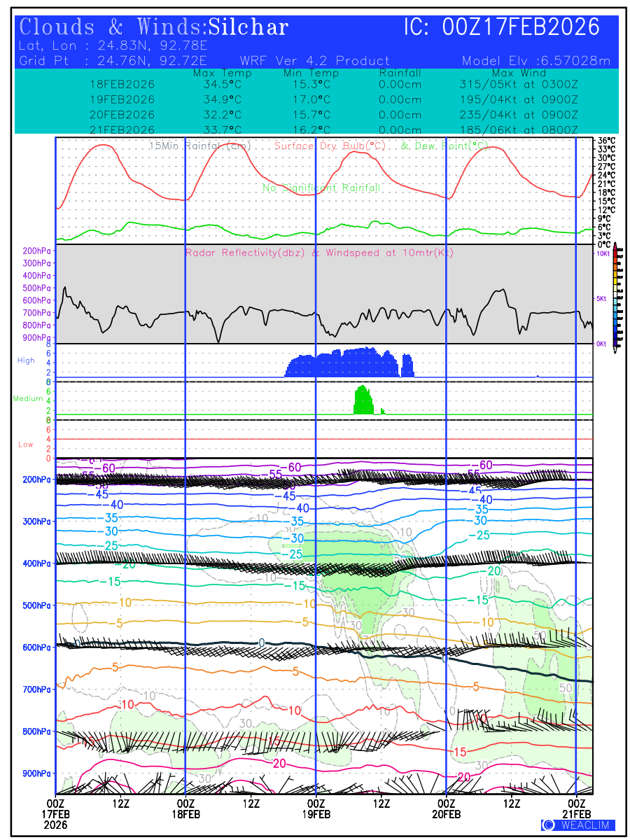Click the green medium cloud bar
The image size is (630, 840).
pyautogui.click(x=364, y=400)
